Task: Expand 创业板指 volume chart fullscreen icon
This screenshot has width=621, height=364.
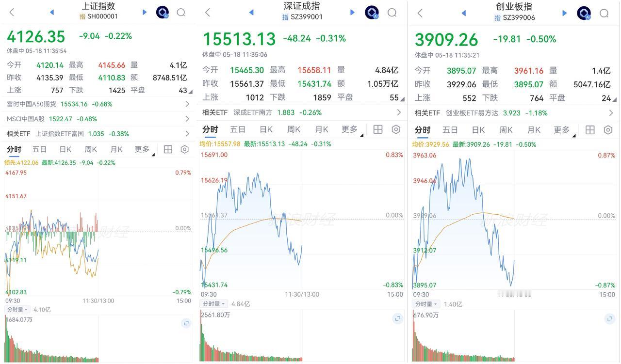Action: click(x=610, y=318)
